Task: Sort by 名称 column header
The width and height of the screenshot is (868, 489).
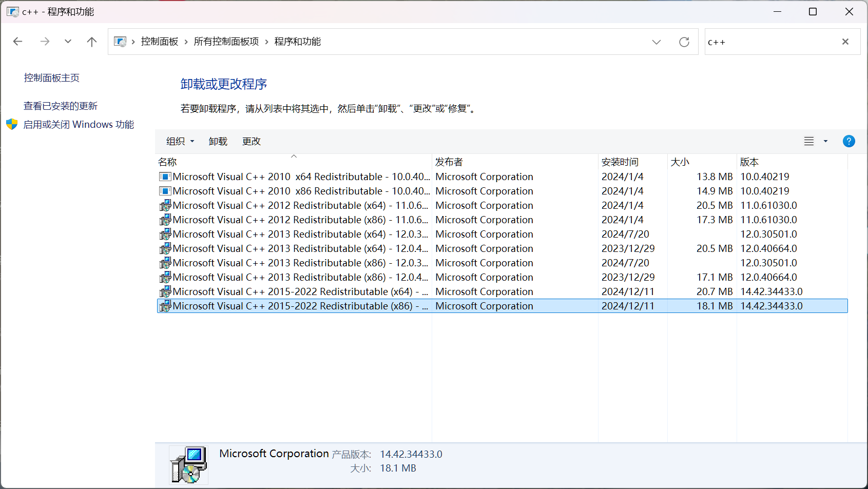Action: pyautogui.click(x=294, y=162)
